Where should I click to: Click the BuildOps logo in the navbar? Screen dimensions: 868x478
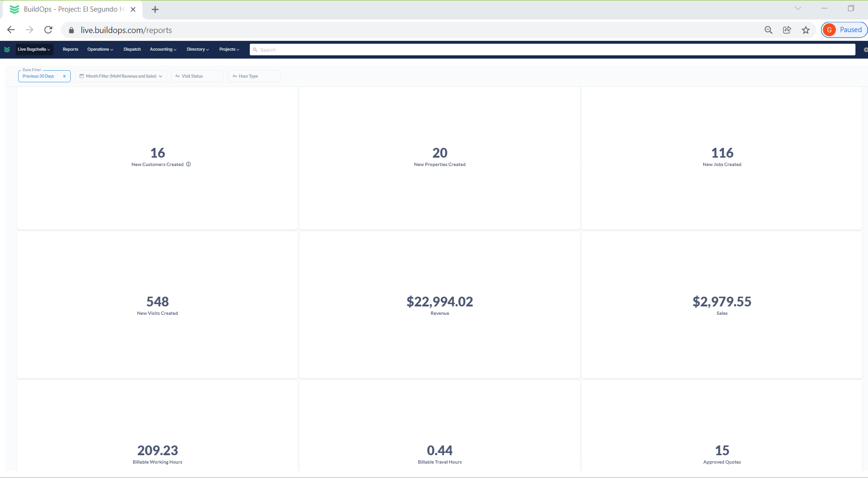7,49
